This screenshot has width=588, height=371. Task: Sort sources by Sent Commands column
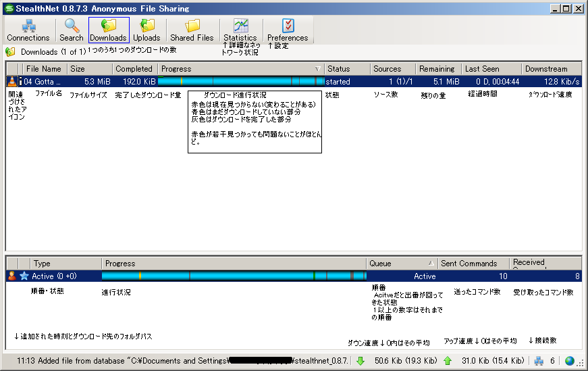(x=473, y=264)
